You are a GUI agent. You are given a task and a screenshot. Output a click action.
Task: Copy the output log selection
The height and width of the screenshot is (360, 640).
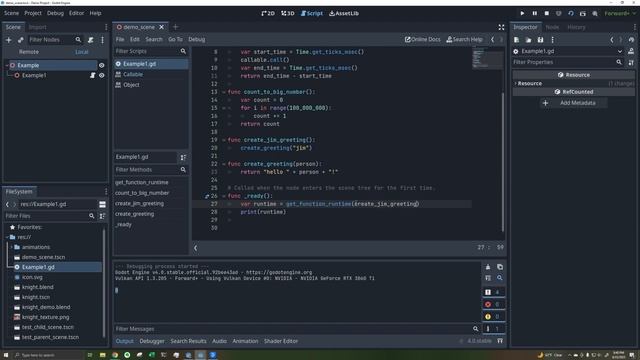[500, 267]
